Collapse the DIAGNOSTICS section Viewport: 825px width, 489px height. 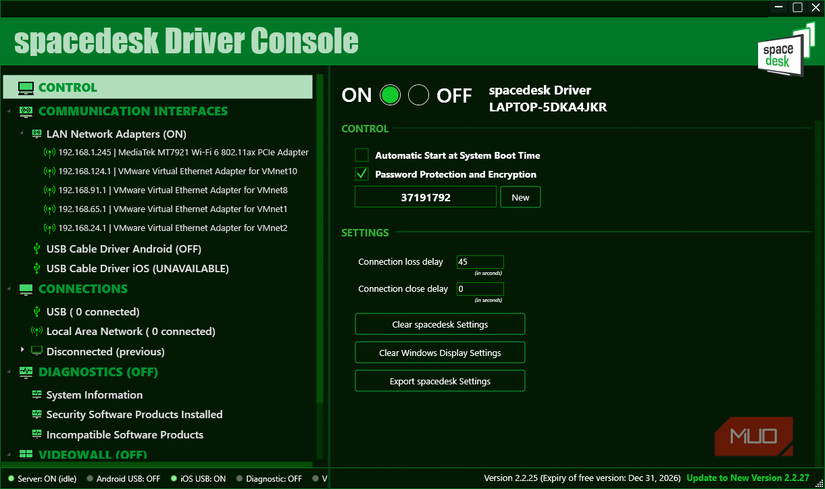tap(9, 372)
